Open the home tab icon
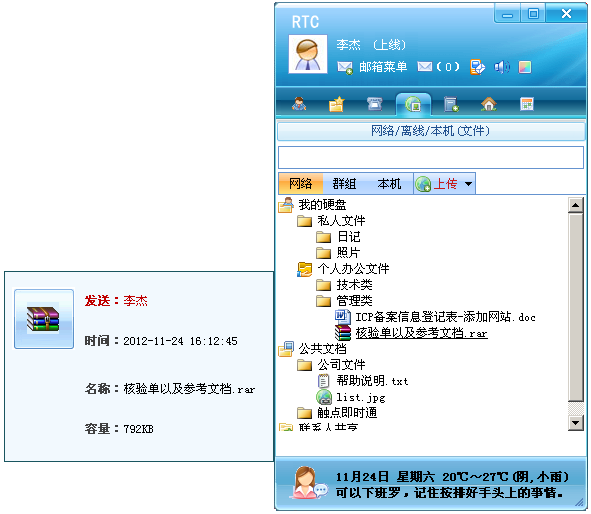Screen dimensions: 591x514 [x=489, y=104]
